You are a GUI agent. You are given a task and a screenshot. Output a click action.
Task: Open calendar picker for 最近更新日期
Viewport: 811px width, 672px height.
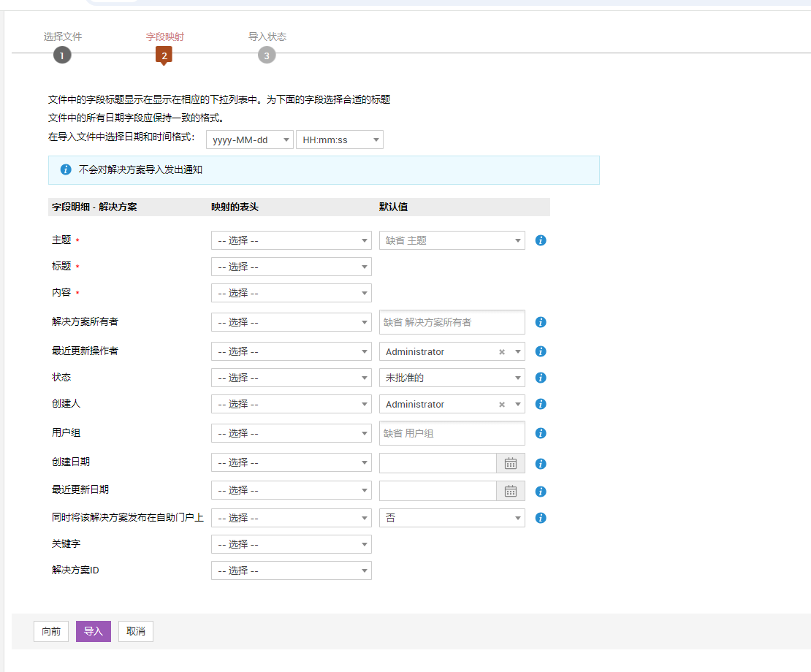(511, 491)
